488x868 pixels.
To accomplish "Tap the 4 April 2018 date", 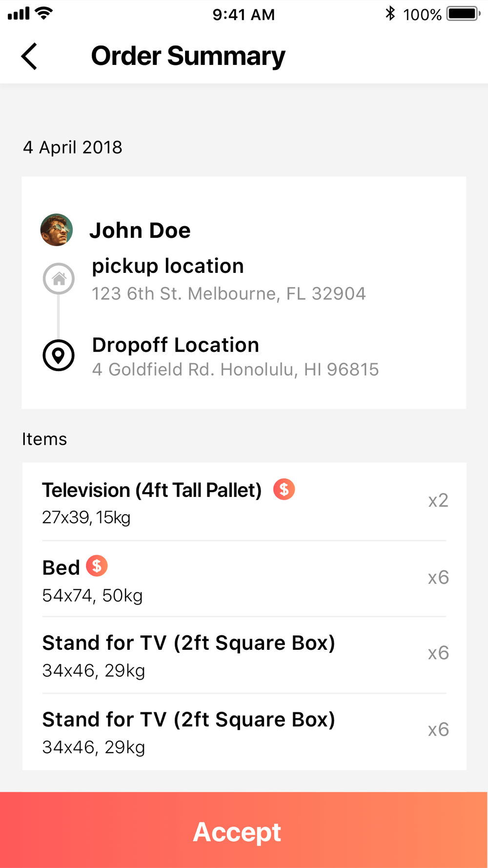I will click(x=73, y=147).
